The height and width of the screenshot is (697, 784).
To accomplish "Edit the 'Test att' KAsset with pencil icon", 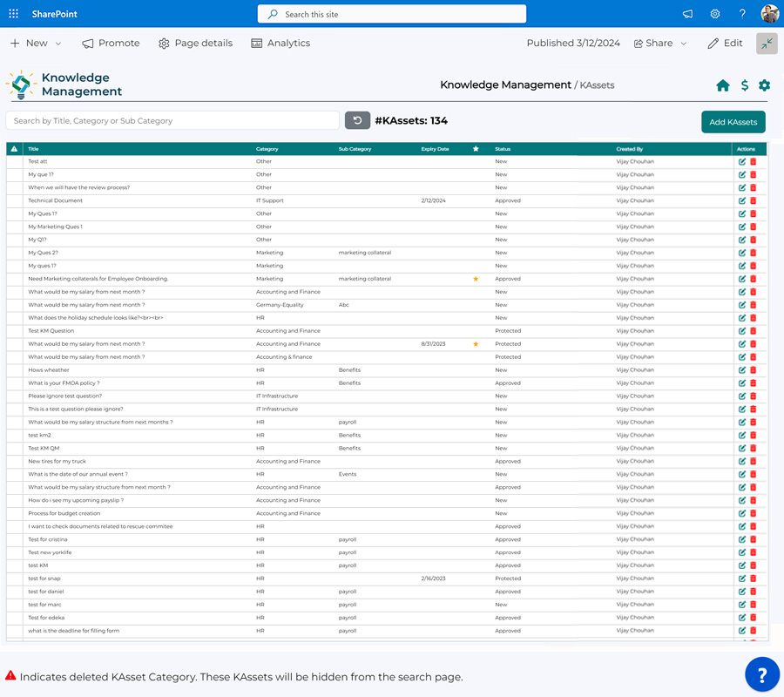I will [742, 161].
